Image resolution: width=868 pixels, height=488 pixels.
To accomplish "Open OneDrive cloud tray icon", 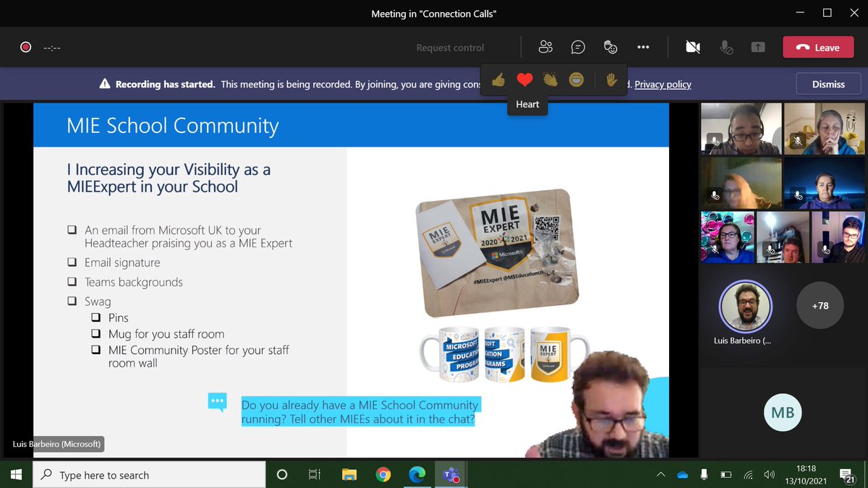I will (x=682, y=475).
